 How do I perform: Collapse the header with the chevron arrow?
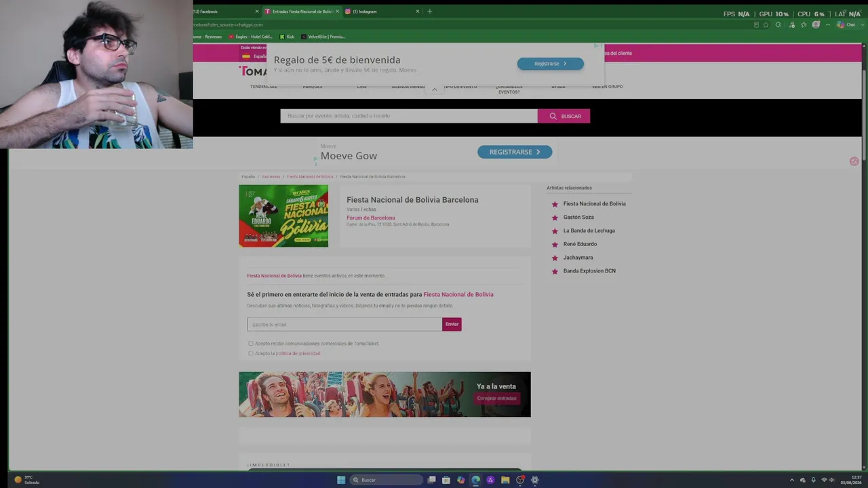(435, 89)
